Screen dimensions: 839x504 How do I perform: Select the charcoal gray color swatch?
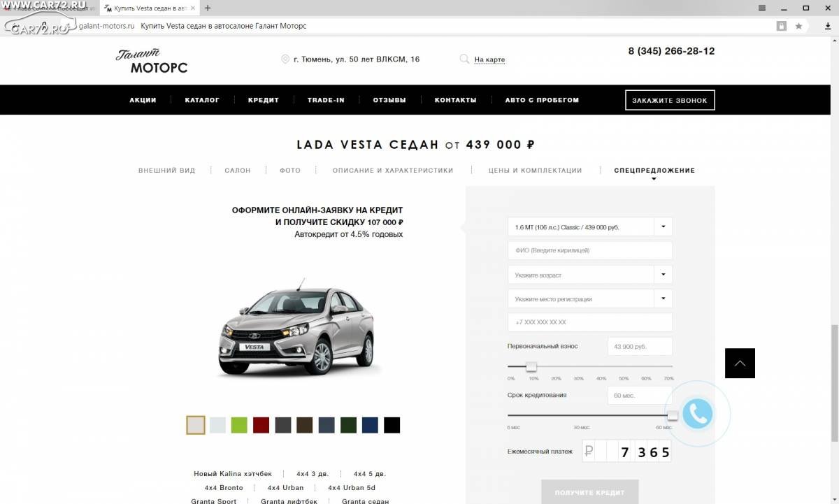(283, 425)
